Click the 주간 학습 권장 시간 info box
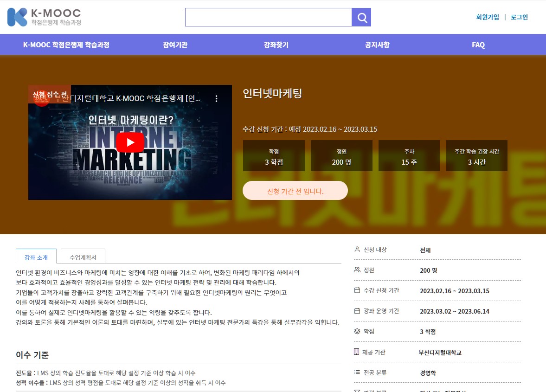The height and width of the screenshot is (392, 546). tap(477, 155)
